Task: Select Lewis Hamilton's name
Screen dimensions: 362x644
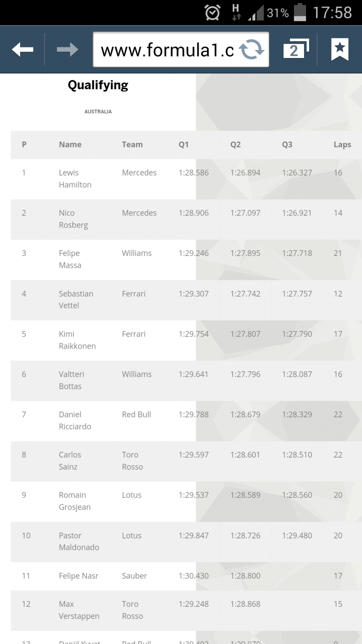Action: tap(75, 179)
